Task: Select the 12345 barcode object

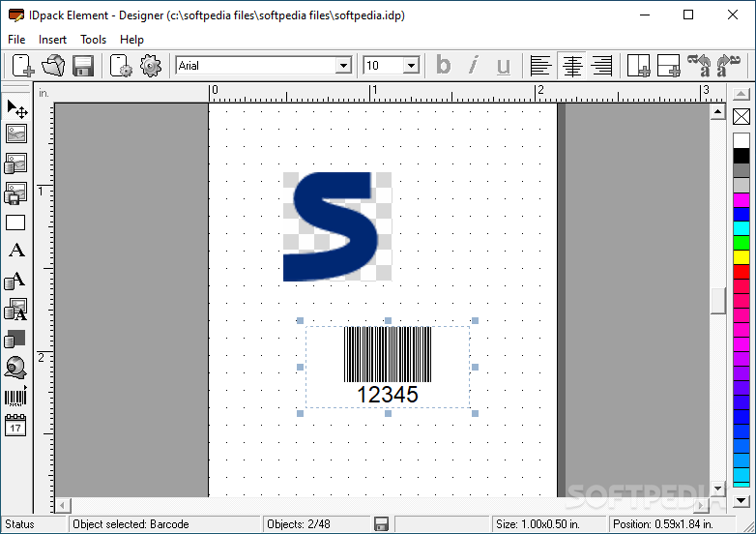Action: (388, 367)
